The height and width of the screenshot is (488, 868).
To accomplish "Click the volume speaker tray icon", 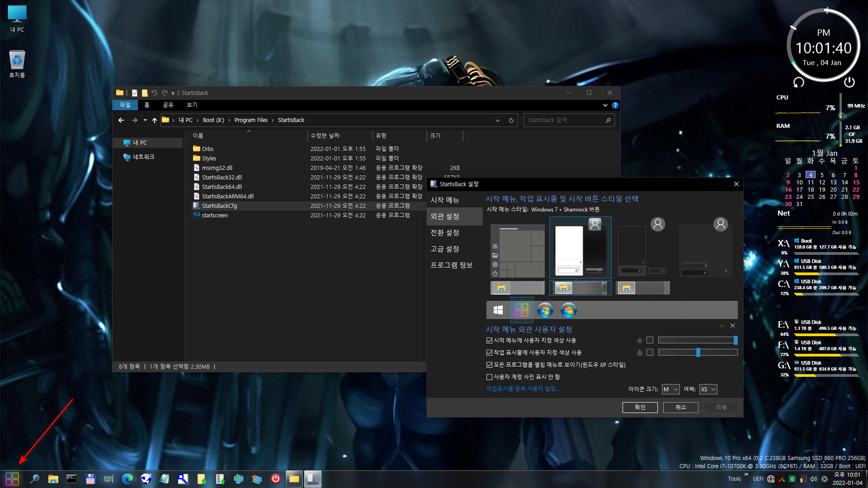I will [x=814, y=479].
